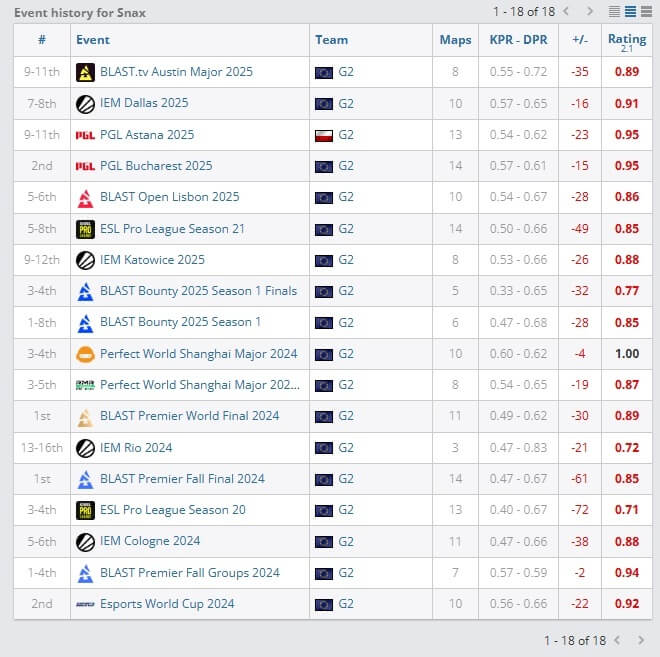Go to previous page using bottom arrow
660x657 pixels.
(x=617, y=640)
